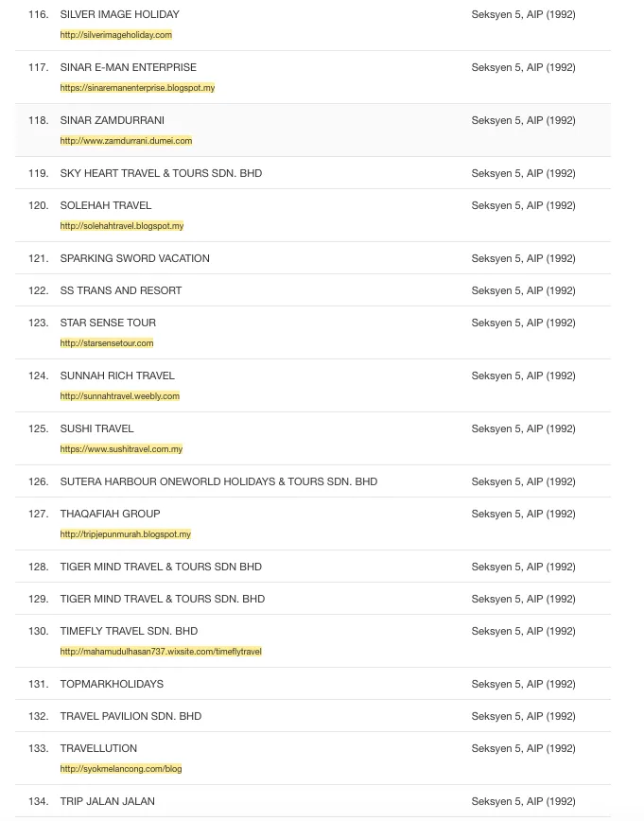Select the TRAVEL PAVILION SDN. BHD entry
644x821 pixels.
tap(131, 716)
